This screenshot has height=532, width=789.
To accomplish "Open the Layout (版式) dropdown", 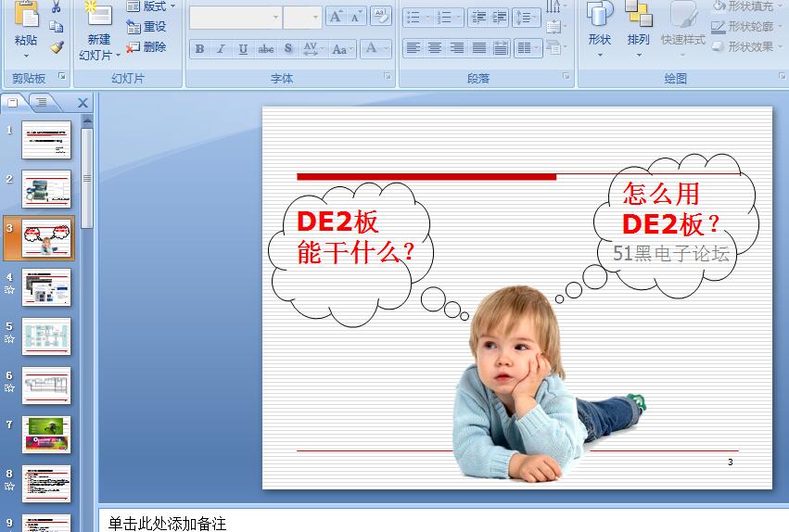I will [151, 6].
